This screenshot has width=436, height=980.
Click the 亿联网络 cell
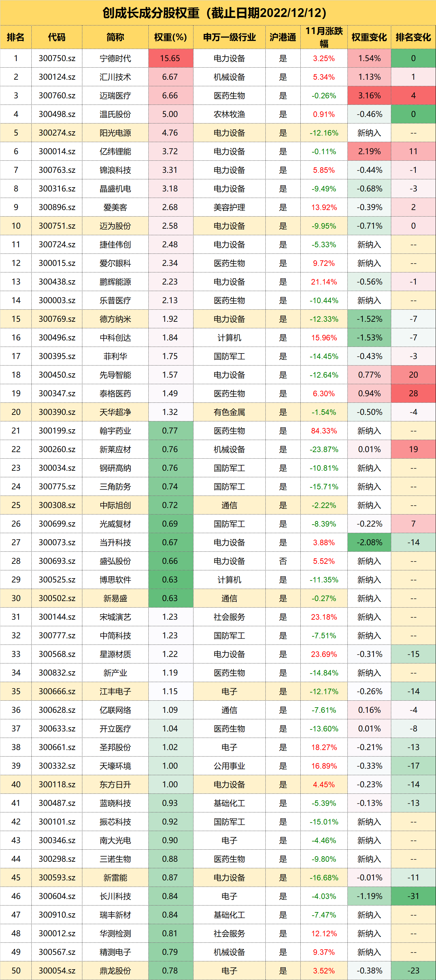click(115, 710)
